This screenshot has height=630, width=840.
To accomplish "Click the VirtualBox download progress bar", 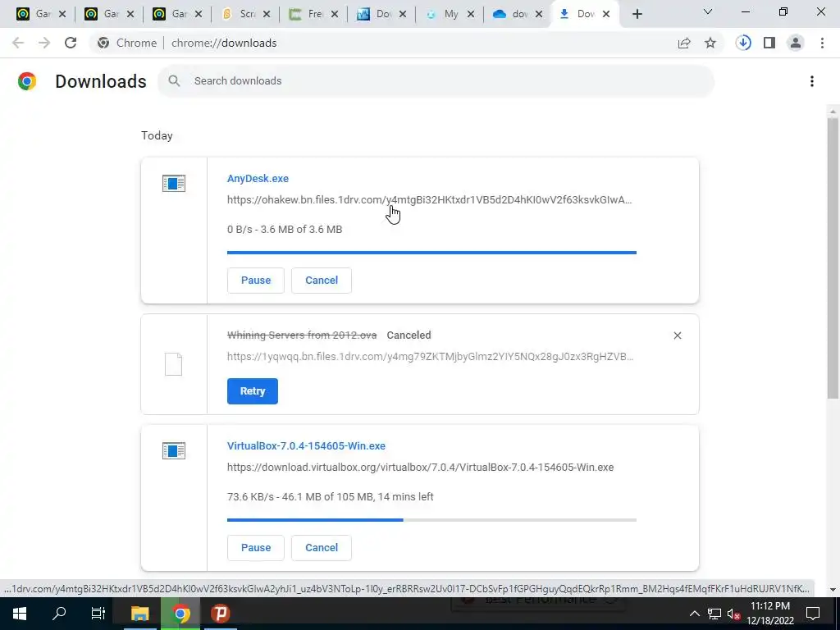I will click(x=431, y=519).
